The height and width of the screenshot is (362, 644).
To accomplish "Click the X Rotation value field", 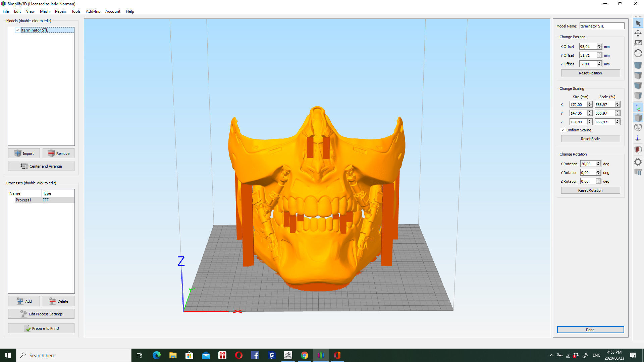I will pyautogui.click(x=588, y=164).
